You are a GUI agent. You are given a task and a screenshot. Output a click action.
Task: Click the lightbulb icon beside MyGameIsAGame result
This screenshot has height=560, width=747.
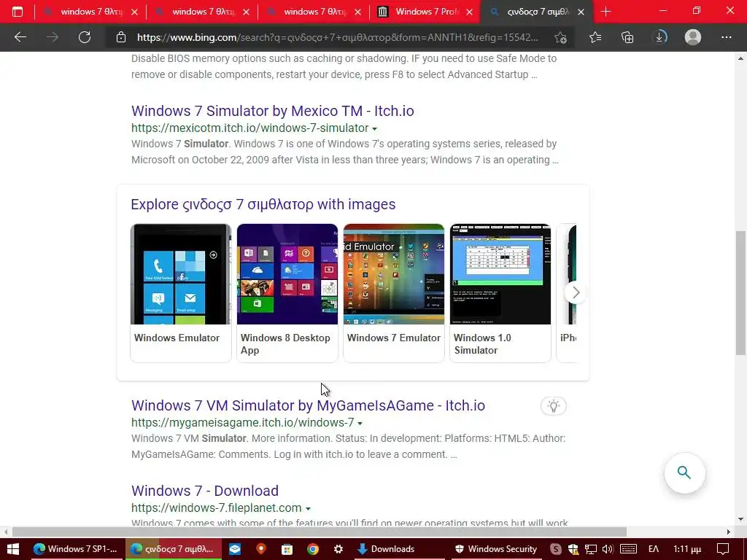(x=553, y=406)
